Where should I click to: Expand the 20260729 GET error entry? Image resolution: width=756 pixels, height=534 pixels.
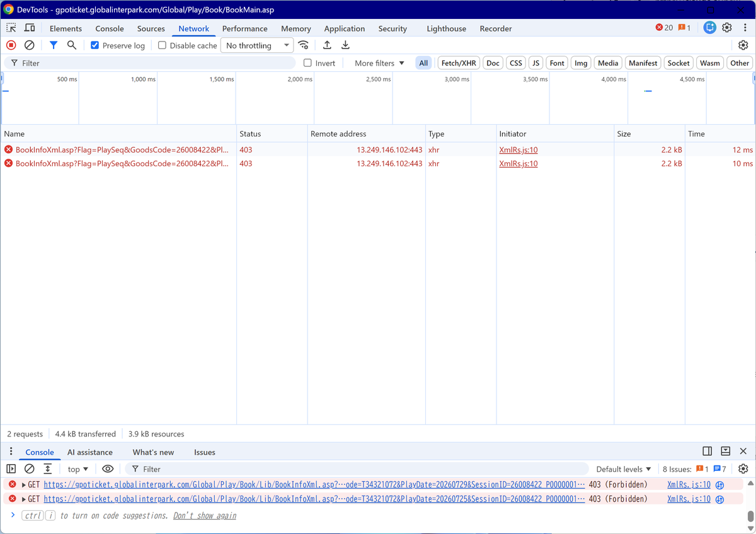click(x=24, y=484)
